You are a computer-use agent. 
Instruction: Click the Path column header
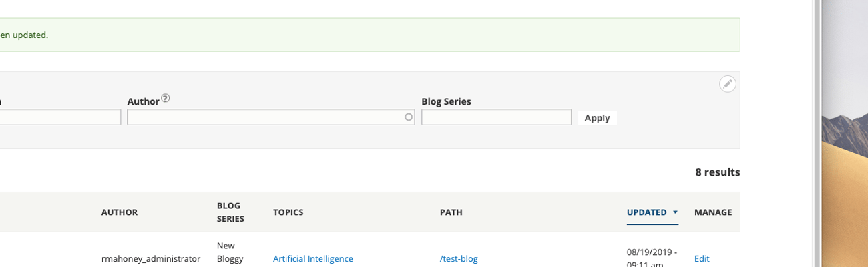click(451, 212)
